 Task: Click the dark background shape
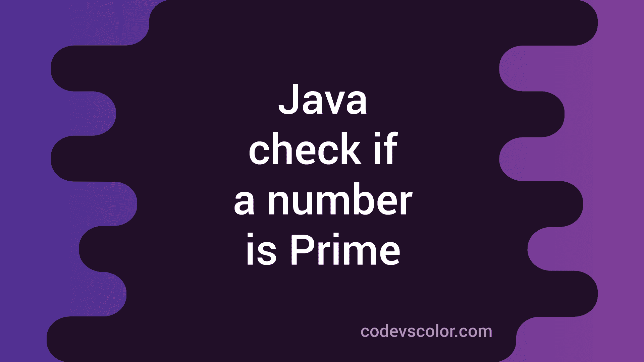(322, 181)
